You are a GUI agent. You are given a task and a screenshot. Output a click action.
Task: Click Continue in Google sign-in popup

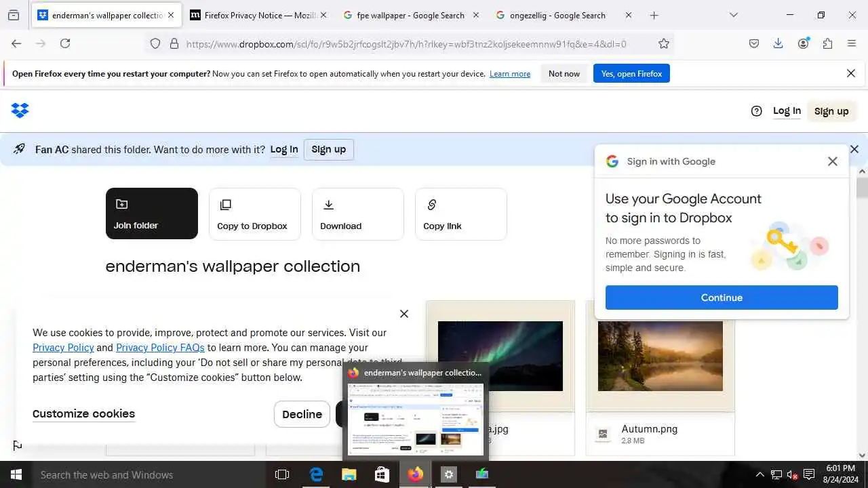pos(722,298)
